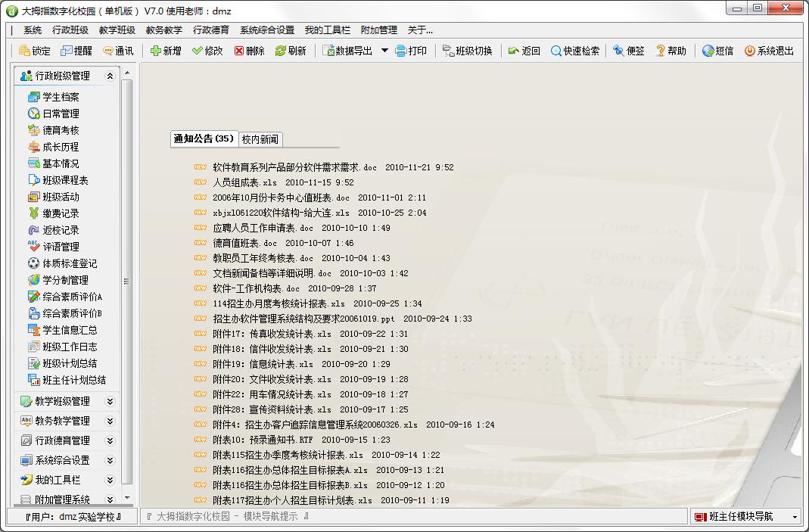Click the 帮助 help icon
The height and width of the screenshot is (532, 809).
[661, 51]
